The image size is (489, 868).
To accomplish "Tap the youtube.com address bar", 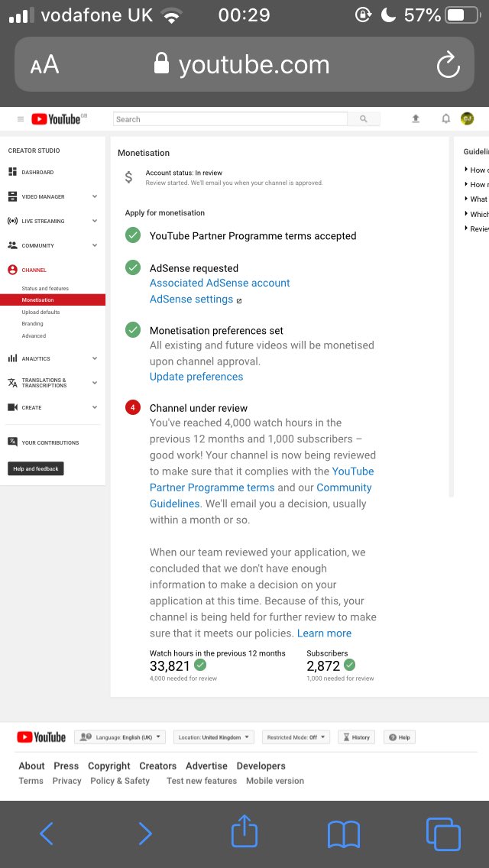I will [x=244, y=64].
